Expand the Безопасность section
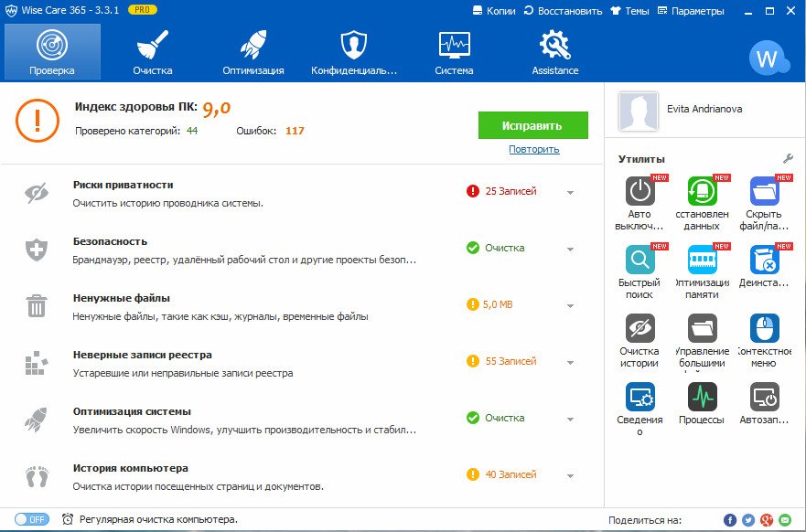Screen dimensions: 806x532 (x=570, y=249)
